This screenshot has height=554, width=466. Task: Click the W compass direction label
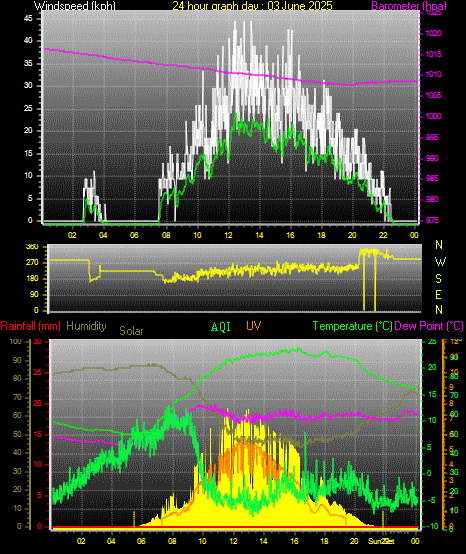click(x=440, y=262)
